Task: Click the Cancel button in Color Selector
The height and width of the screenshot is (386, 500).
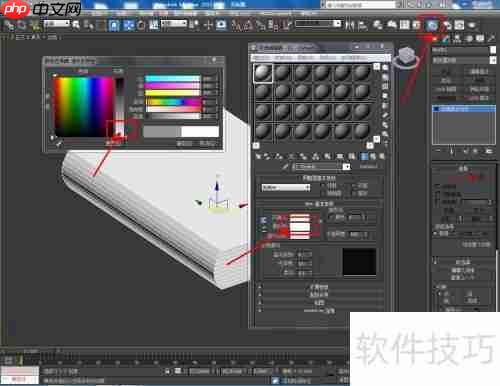Action: 208,144
